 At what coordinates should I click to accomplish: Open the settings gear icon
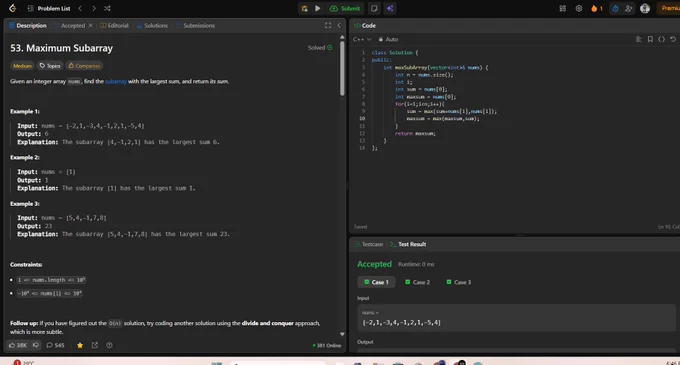click(579, 8)
